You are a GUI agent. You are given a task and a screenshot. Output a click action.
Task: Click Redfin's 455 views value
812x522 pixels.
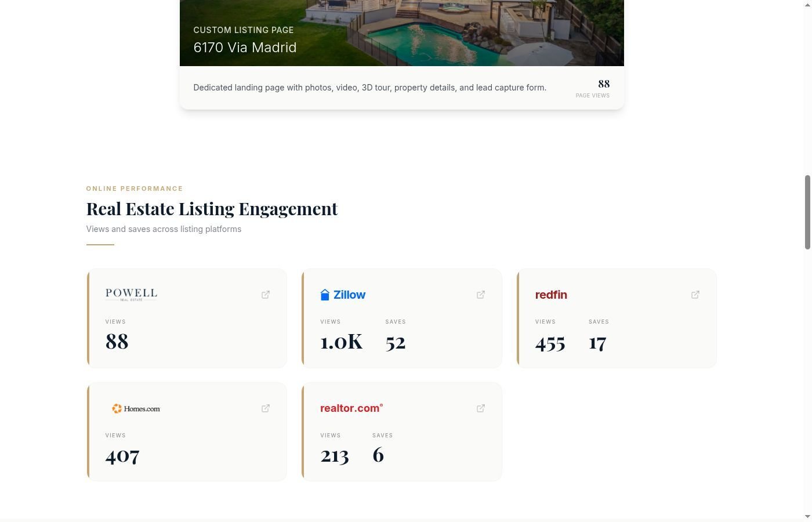(550, 342)
